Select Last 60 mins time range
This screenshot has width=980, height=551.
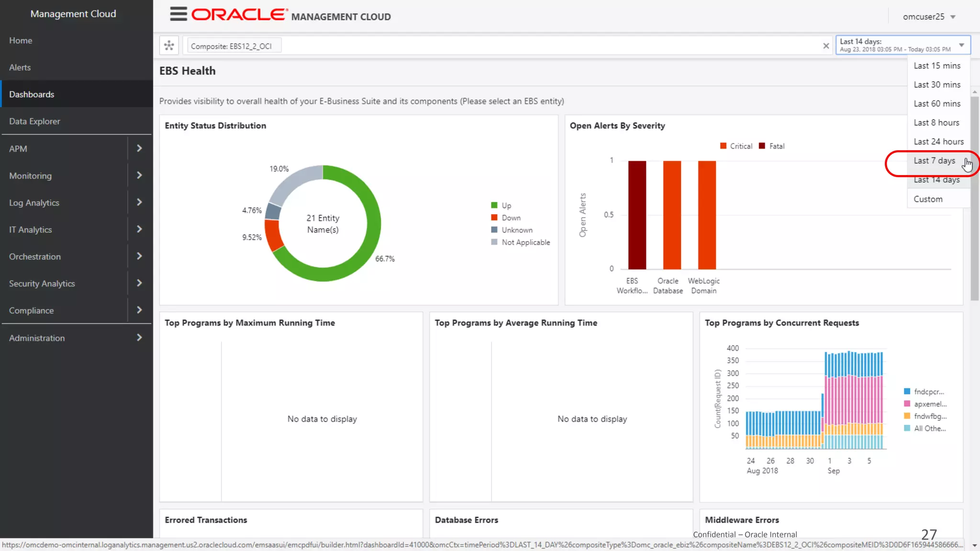tap(937, 104)
